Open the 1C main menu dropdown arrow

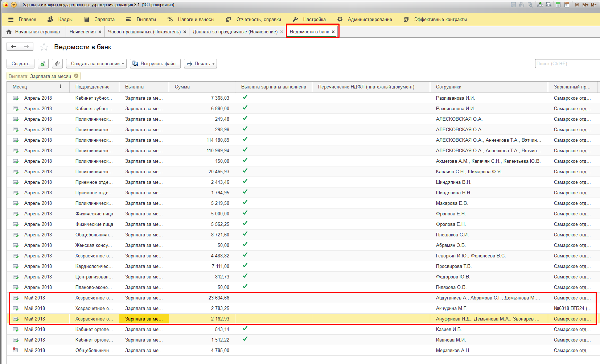(x=14, y=5)
